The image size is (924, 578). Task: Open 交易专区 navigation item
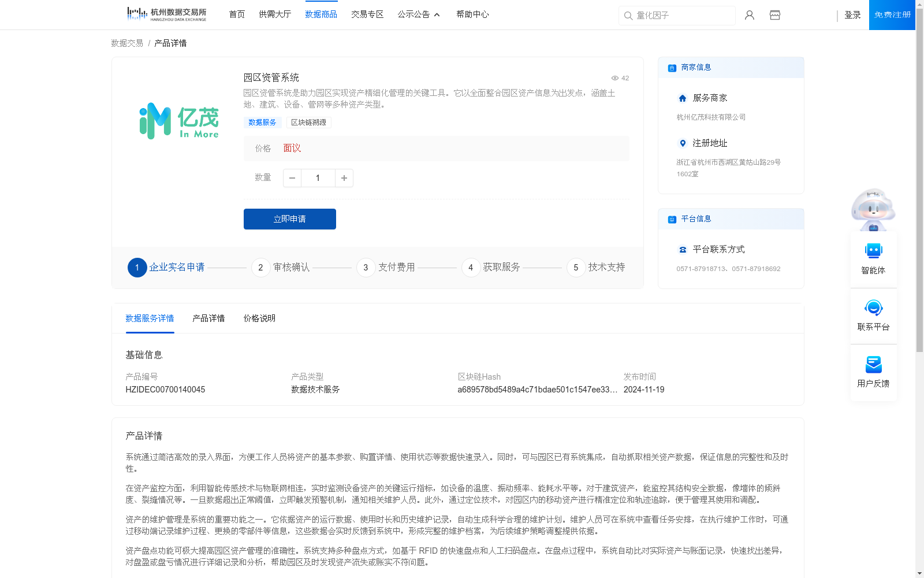tap(367, 14)
